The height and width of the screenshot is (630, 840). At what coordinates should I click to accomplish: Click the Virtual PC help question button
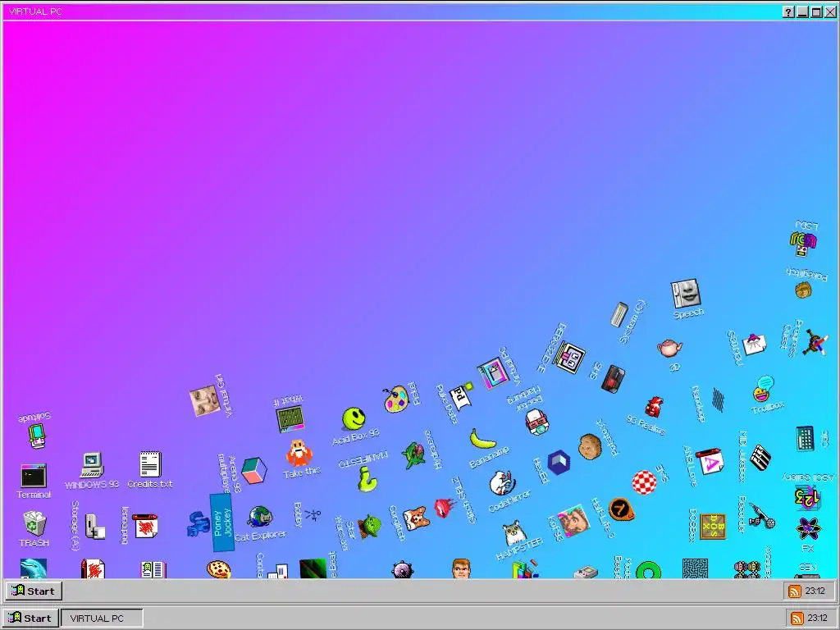[788, 11]
